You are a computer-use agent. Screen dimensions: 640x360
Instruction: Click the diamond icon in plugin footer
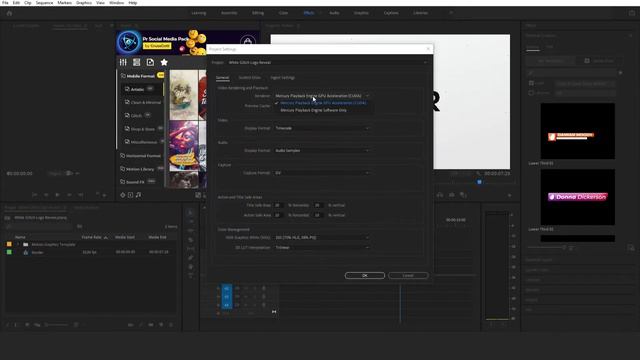[122, 195]
